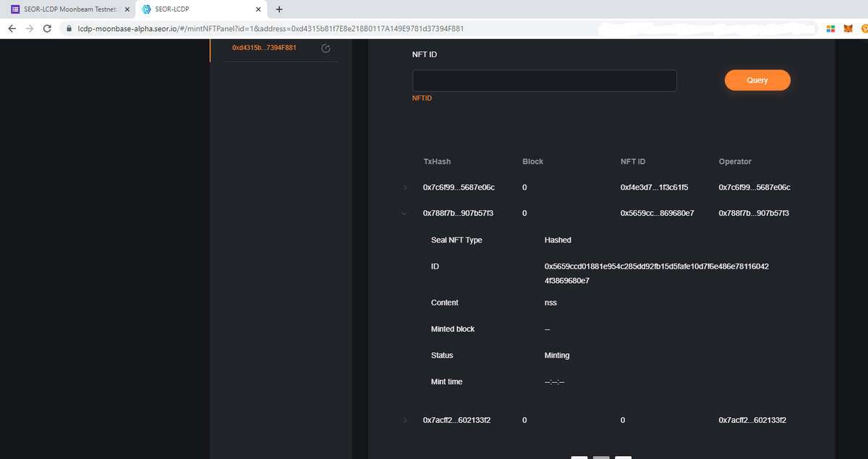Click the NFT ID heading above input

click(x=424, y=54)
